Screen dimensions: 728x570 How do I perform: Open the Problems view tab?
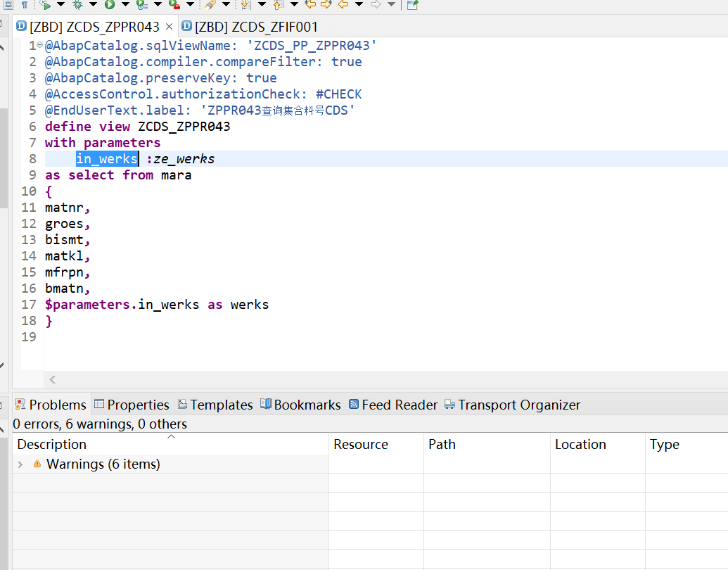(51, 405)
